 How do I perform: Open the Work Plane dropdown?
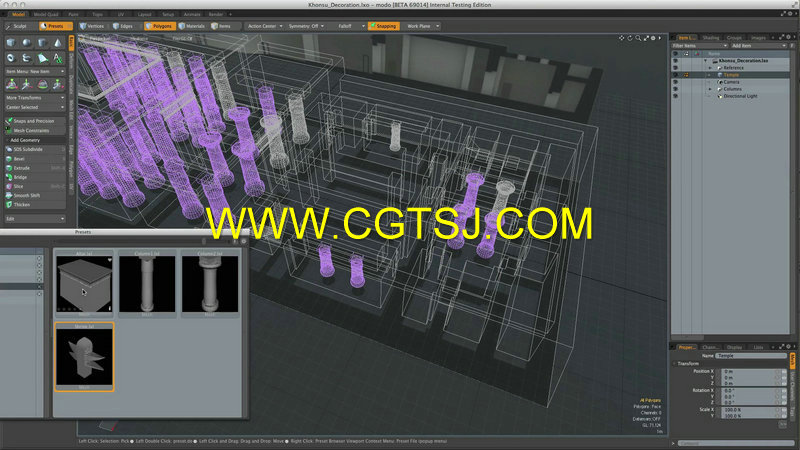pos(422,26)
